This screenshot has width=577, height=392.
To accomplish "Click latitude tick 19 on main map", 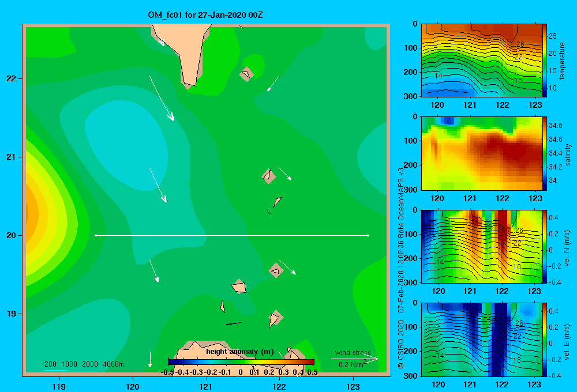I will 12,314.
